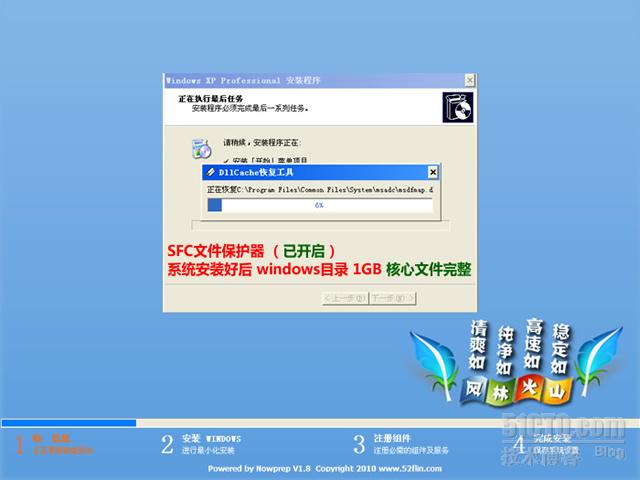Image resolution: width=640 pixels, height=480 pixels.
Task: Click the 上一步 back button
Action: tap(345, 298)
